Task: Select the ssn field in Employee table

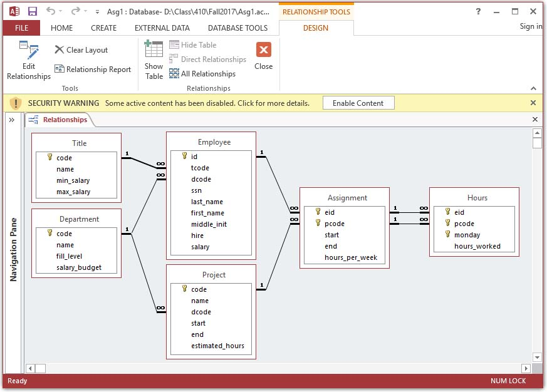Action: tap(197, 190)
